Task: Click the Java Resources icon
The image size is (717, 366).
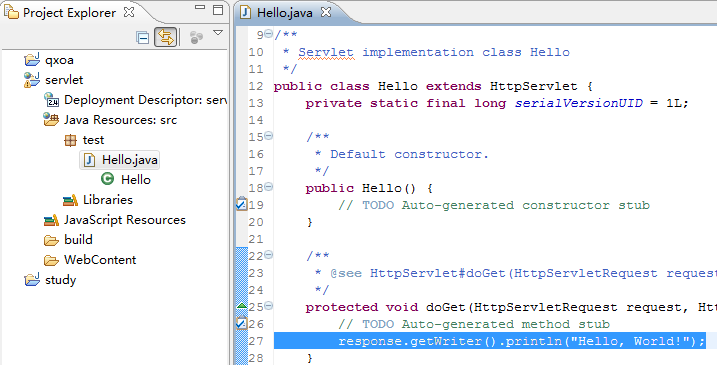Action: click(x=51, y=119)
